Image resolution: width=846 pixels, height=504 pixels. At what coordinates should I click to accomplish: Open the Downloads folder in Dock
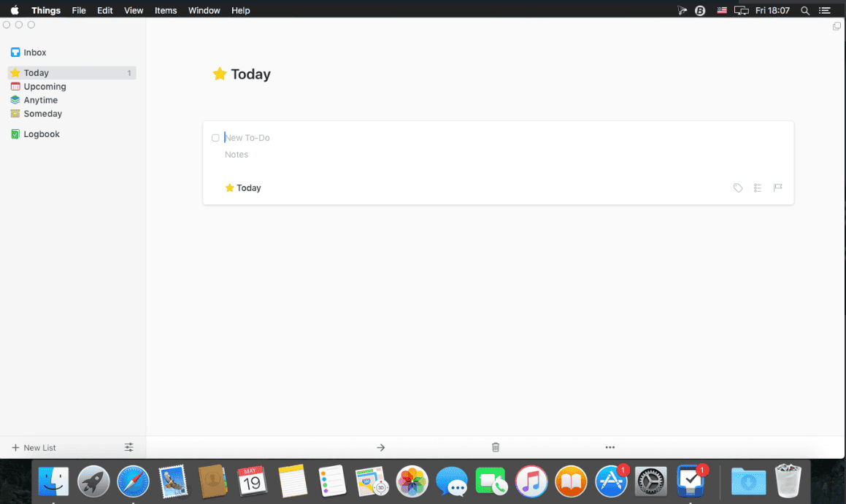click(748, 481)
